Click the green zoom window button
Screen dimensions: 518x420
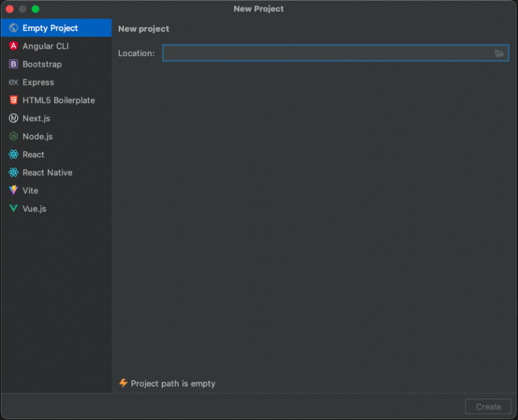click(x=36, y=9)
